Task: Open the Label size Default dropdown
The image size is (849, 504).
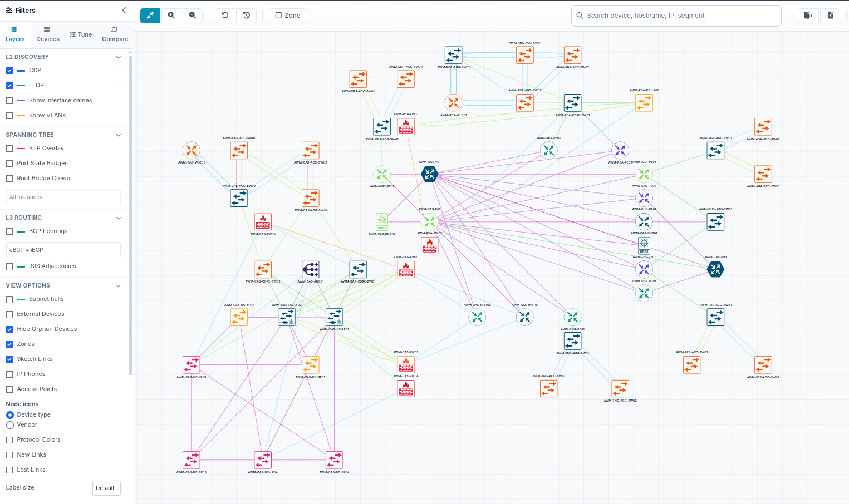Action: (106, 488)
